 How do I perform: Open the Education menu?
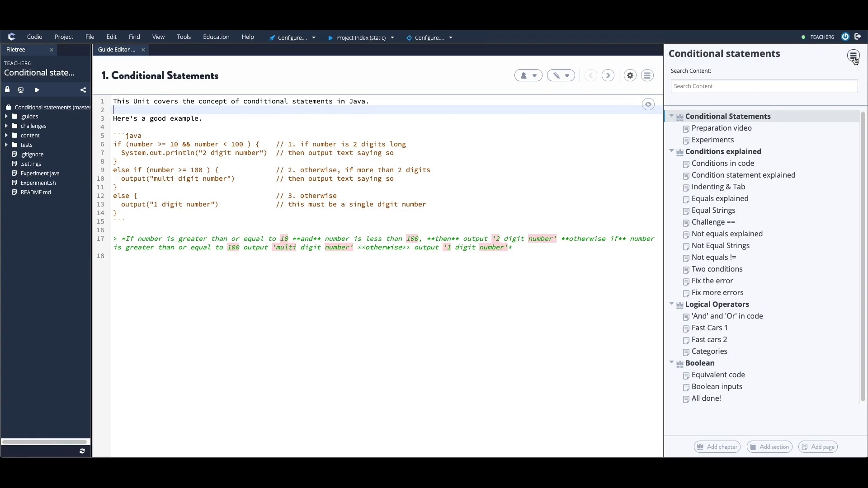coord(216,37)
